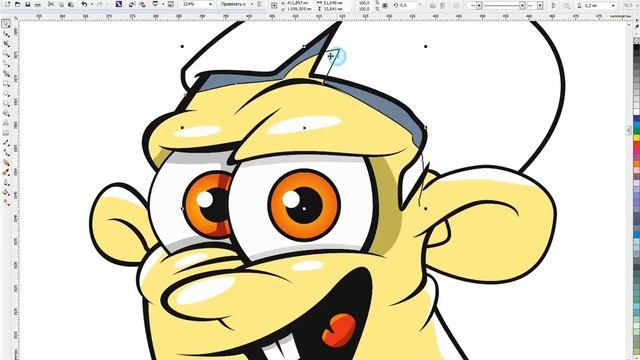This screenshot has height=360, width=640.
Task: Select the Eyedropper tool in the toolbox
Action: [x=6, y=172]
